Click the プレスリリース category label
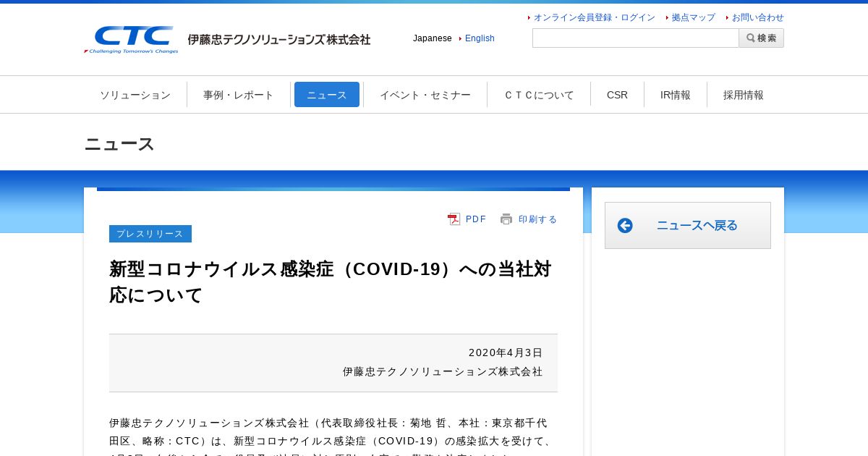This screenshot has width=868, height=456. [150, 234]
